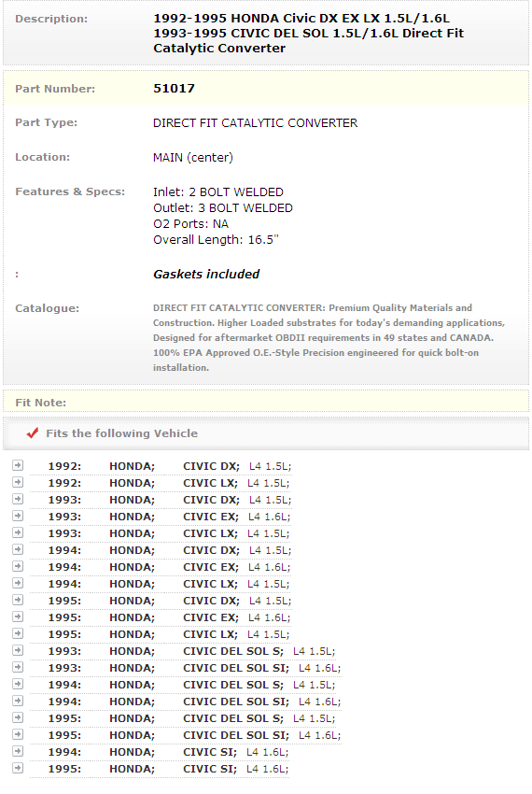
Task: Click arrow icon beside 1994 CIVIC SI row
Action: coord(18,751)
